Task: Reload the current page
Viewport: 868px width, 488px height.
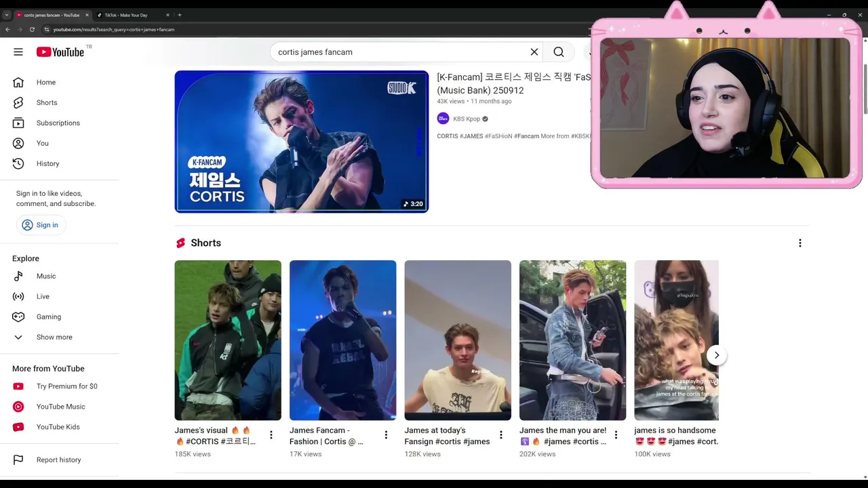Action: (32, 30)
